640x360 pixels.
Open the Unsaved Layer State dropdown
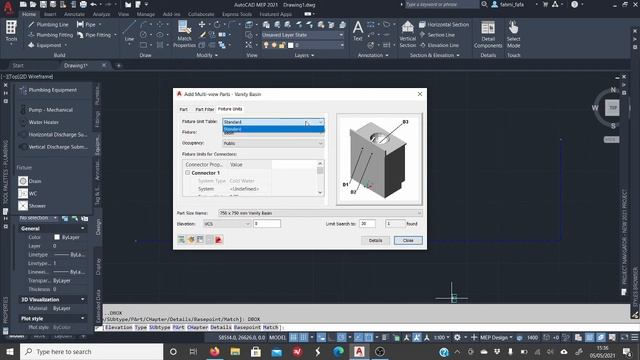(x=302, y=35)
